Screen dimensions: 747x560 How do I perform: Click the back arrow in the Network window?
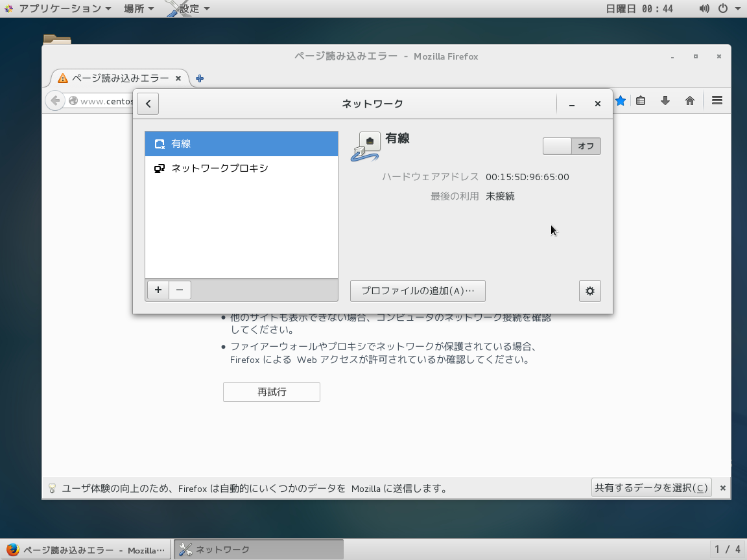tap(148, 104)
